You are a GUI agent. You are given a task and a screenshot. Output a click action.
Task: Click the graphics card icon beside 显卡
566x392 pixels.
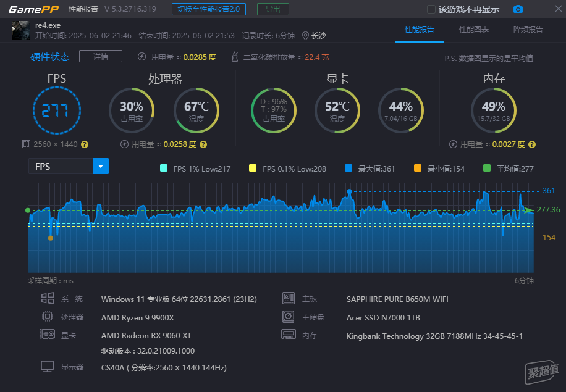tap(48, 335)
